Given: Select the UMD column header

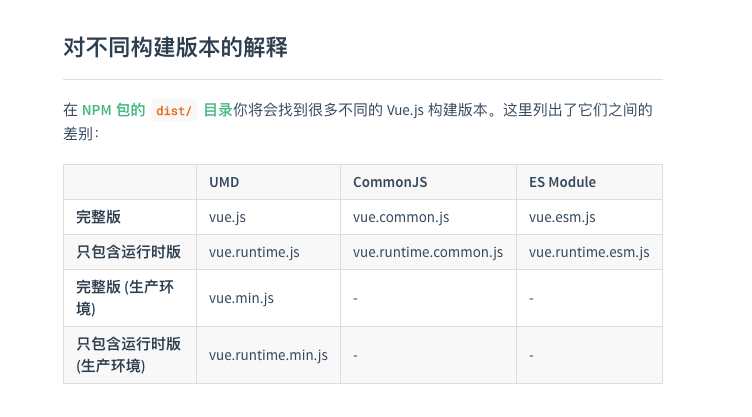Looking at the screenshot, I should click(x=269, y=182).
